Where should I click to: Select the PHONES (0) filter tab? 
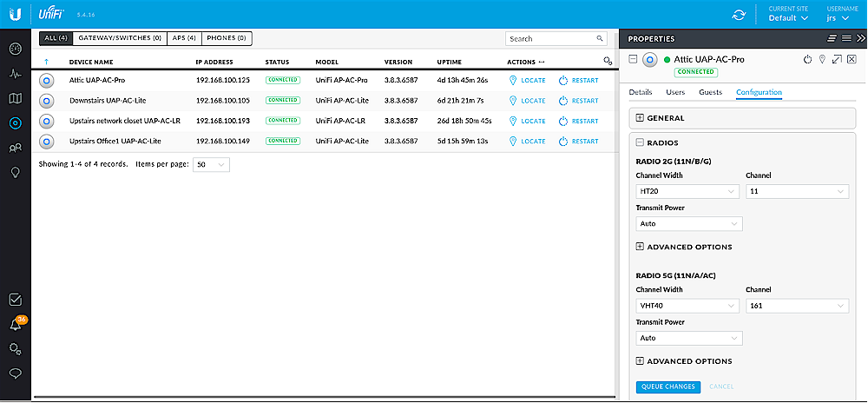[x=227, y=38]
